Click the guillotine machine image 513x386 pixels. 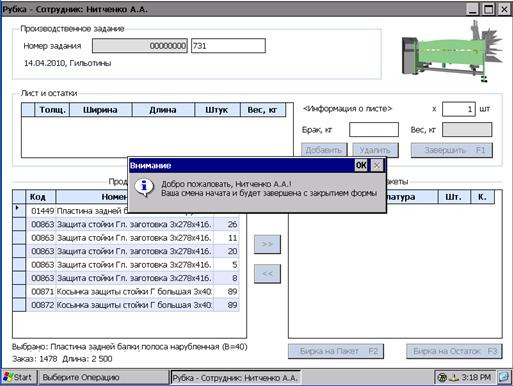pos(451,52)
